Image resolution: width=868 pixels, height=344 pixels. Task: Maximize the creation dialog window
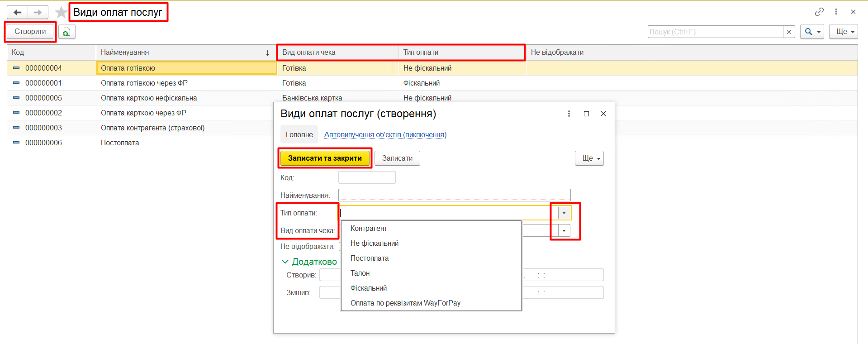[x=586, y=114]
